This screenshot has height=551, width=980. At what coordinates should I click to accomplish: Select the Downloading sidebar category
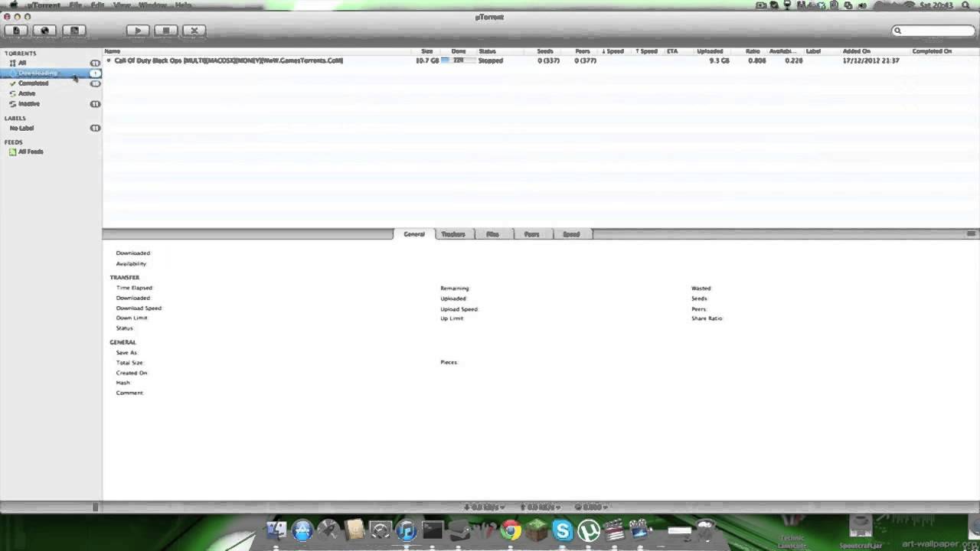click(51, 73)
